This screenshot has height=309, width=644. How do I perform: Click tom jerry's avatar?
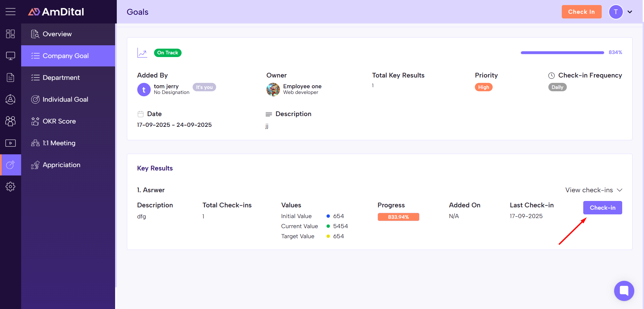coord(144,90)
